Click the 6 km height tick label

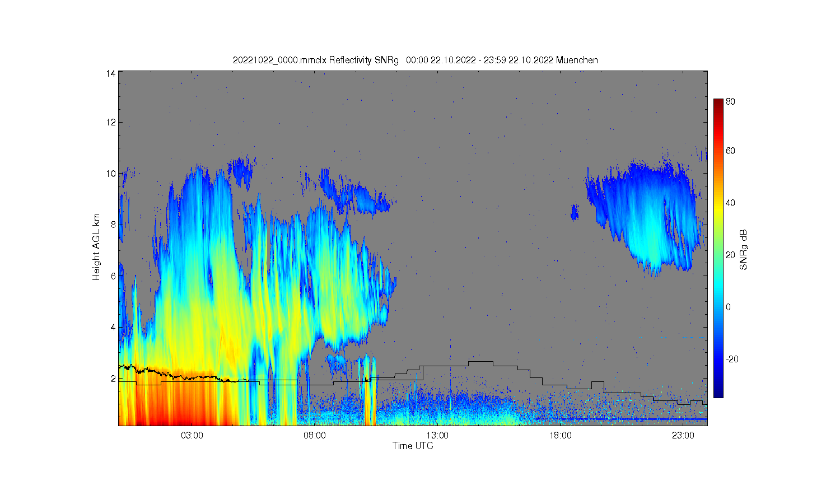[x=113, y=276]
